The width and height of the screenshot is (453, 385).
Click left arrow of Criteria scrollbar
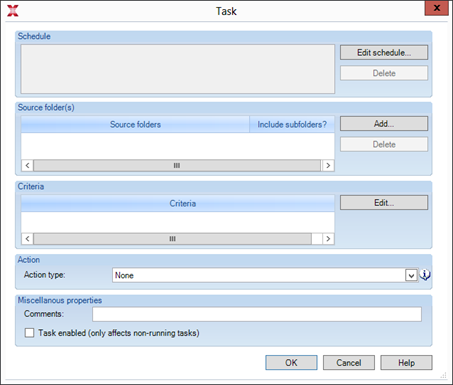[x=27, y=239]
